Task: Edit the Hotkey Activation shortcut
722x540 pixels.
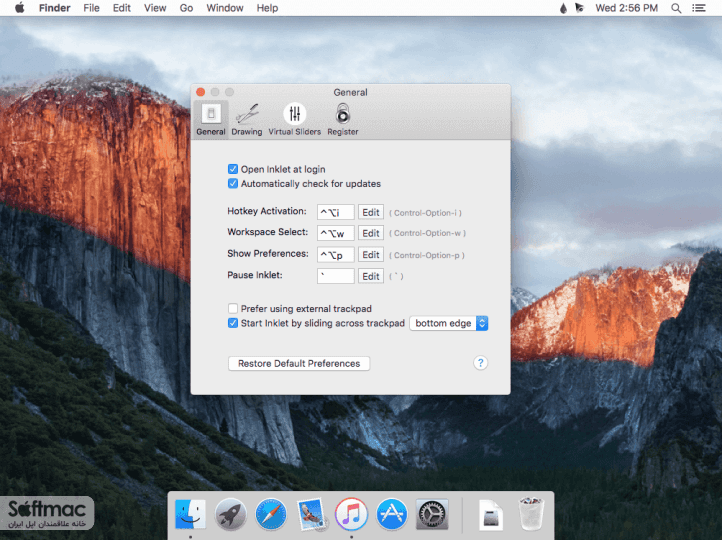Action: click(x=371, y=212)
